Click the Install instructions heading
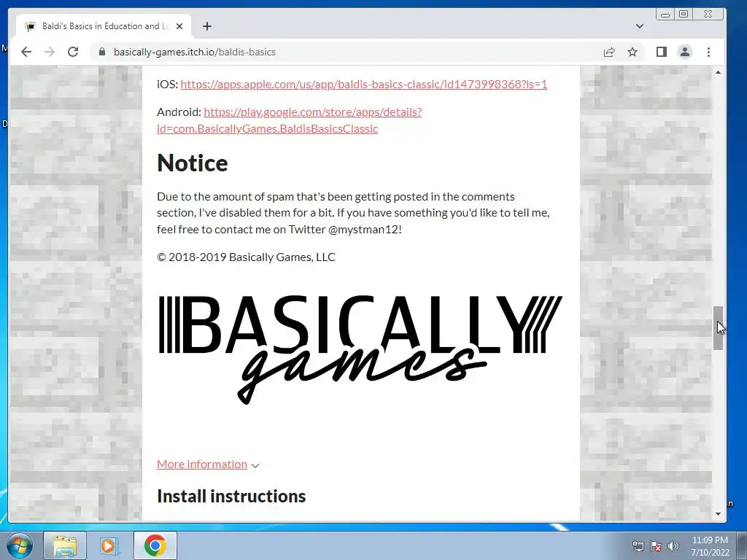Screen dimensions: 747x560 [231, 496]
